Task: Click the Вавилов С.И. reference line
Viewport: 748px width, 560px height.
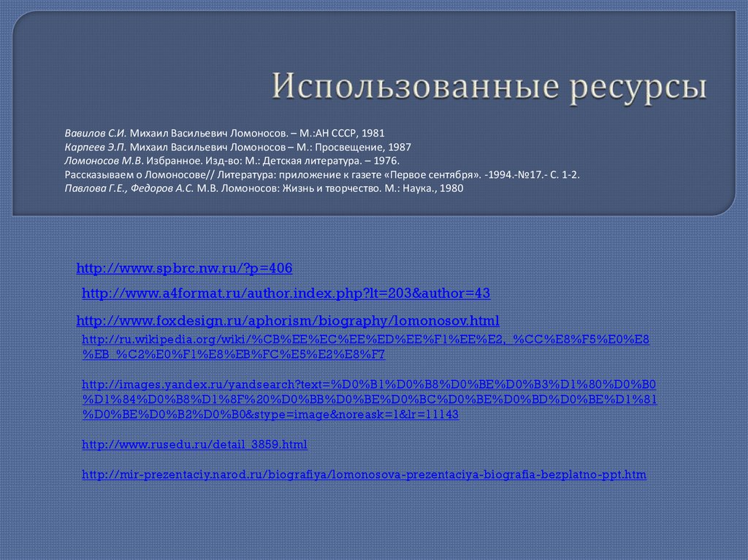Action: (x=224, y=133)
